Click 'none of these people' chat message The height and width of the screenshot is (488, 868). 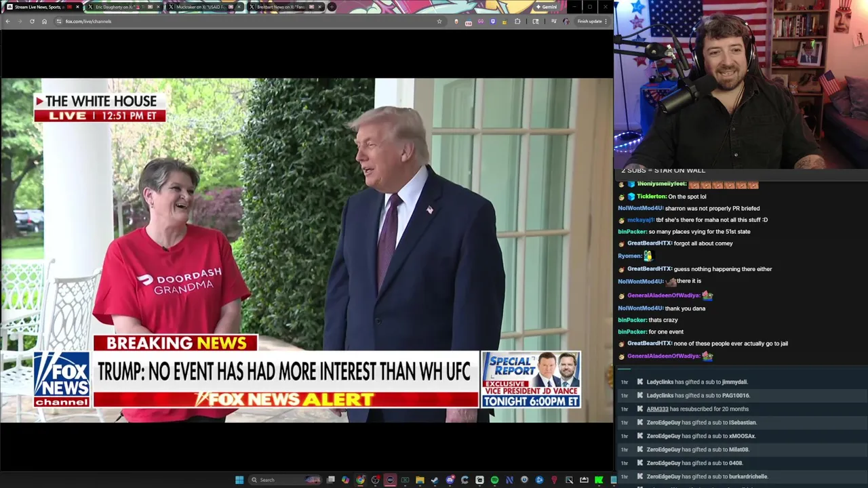coord(731,344)
